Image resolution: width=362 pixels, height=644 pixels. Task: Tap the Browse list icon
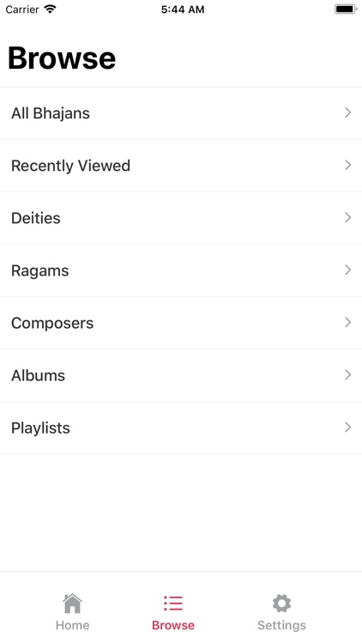click(172, 603)
